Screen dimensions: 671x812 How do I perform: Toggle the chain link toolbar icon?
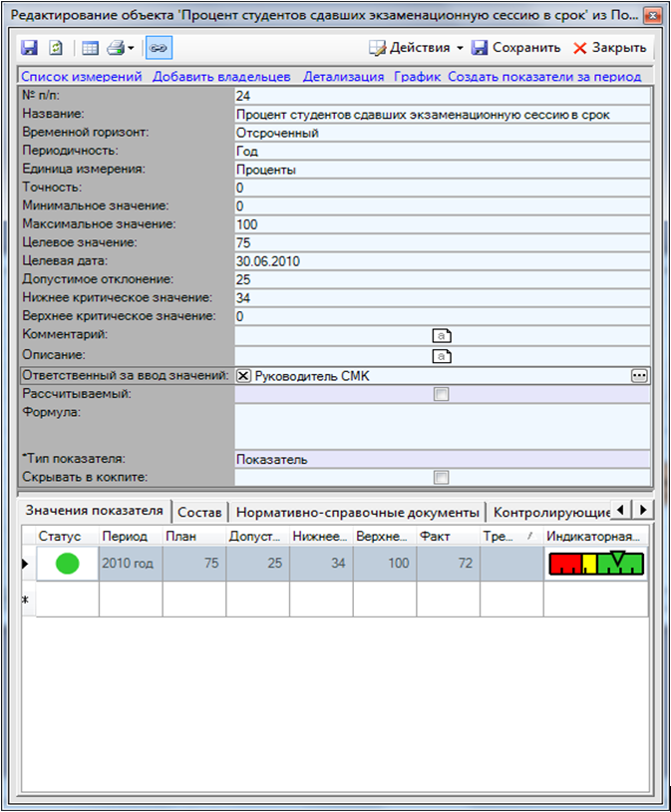pyautogui.click(x=158, y=48)
